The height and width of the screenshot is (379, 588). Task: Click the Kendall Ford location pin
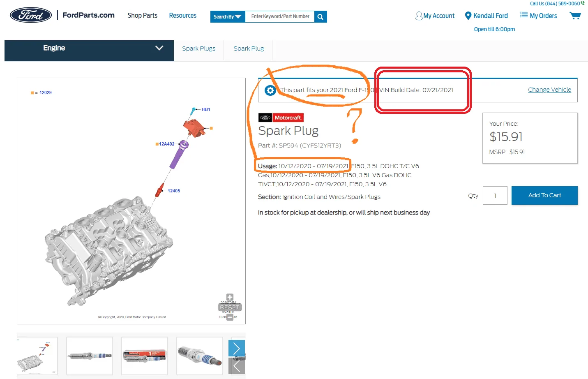click(x=468, y=16)
